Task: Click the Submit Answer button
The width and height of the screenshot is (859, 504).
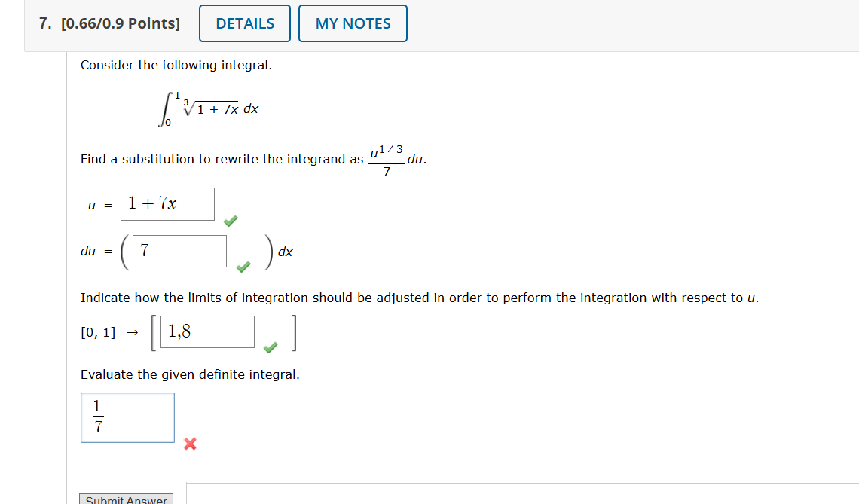Action: pos(126,499)
